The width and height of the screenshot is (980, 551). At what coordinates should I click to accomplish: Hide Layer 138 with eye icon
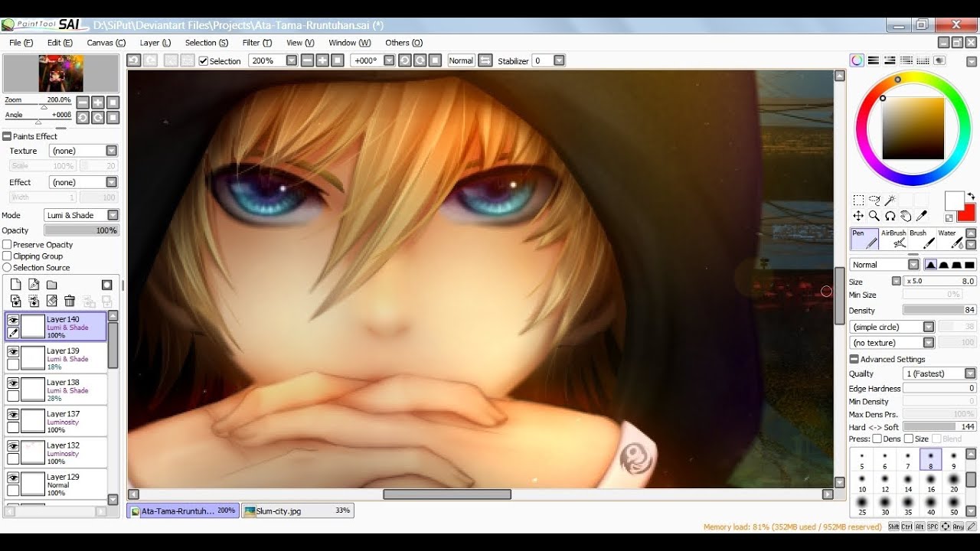(x=13, y=383)
